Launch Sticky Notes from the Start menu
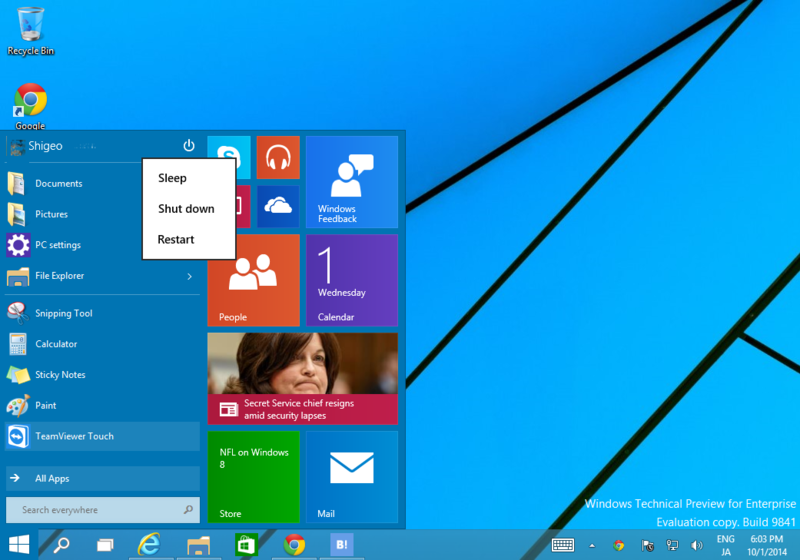 coord(102,375)
